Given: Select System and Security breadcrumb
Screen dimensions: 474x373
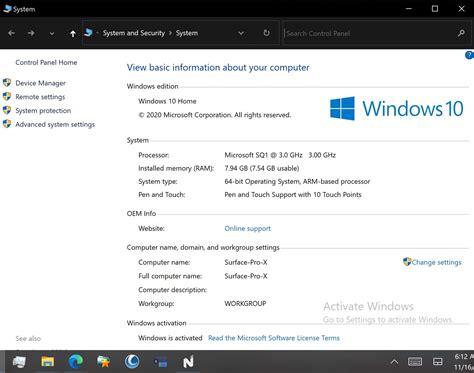Looking at the screenshot, I should [x=134, y=33].
